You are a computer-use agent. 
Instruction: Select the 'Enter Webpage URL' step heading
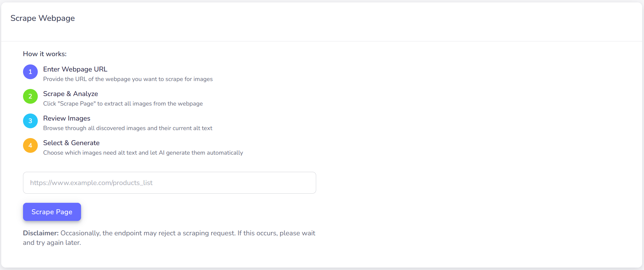75,69
